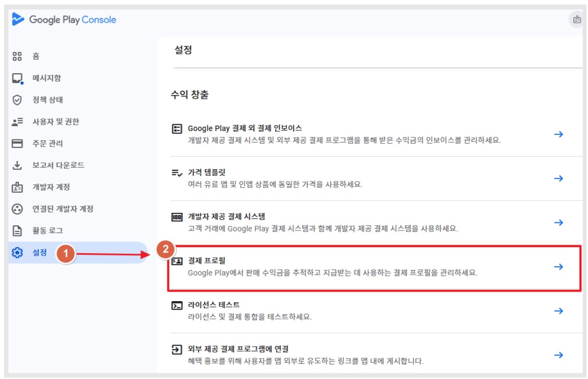
Task: Click the 메시지함 inbox icon
Action: click(x=18, y=78)
